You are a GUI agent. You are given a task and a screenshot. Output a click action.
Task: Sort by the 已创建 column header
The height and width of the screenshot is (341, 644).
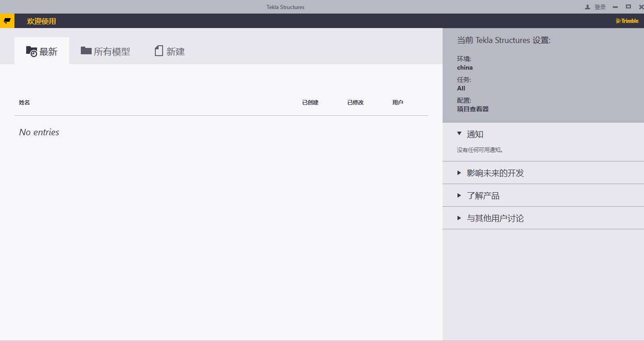click(x=310, y=103)
